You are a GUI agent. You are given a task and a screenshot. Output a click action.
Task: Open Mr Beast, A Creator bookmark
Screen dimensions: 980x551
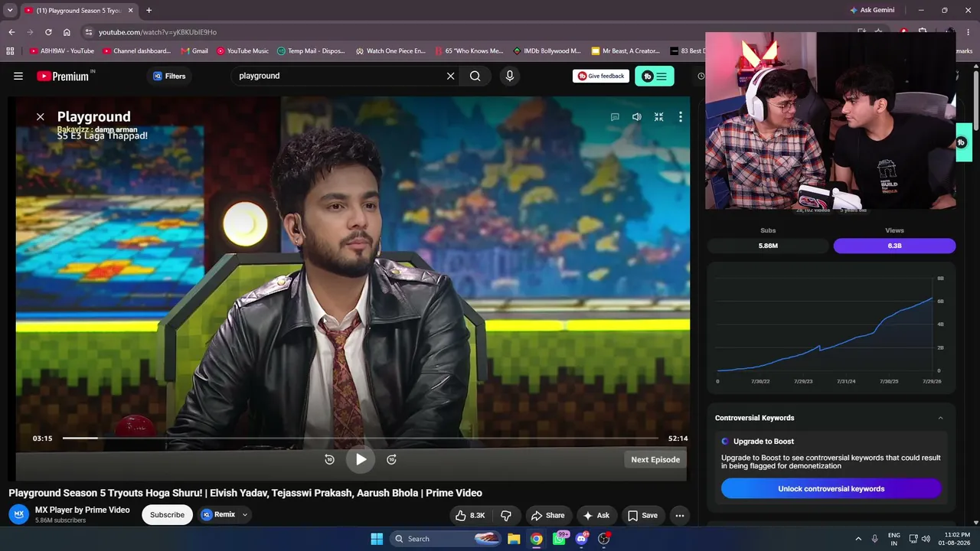[626, 51]
